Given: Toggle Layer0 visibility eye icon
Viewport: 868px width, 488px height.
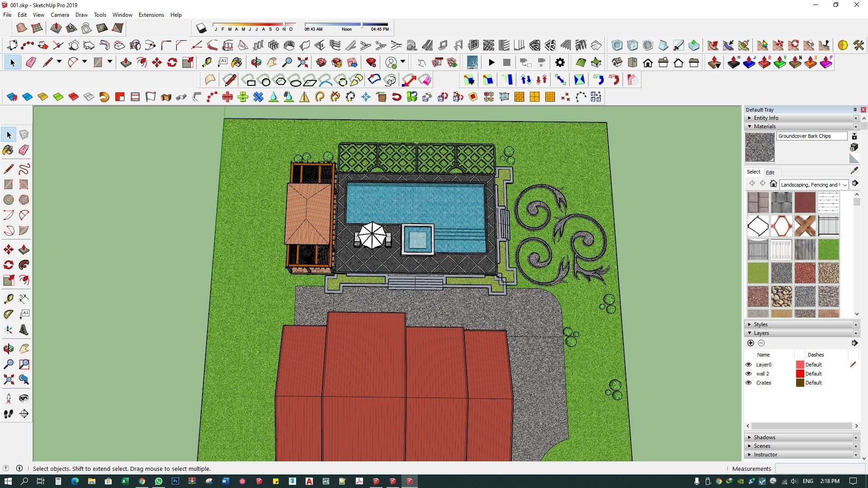Looking at the screenshot, I should pos(748,365).
